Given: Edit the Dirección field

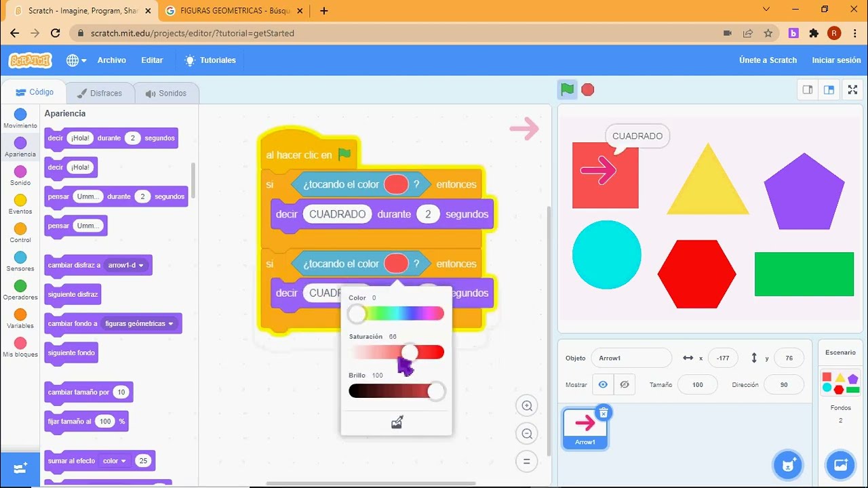Looking at the screenshot, I should click(784, 384).
